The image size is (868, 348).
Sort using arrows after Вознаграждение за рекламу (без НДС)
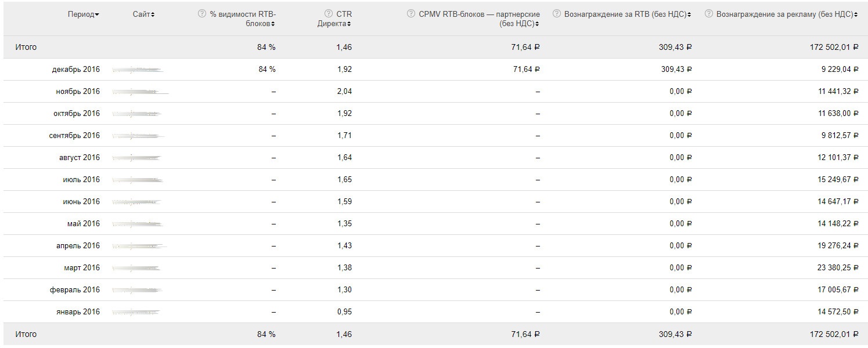(856, 14)
